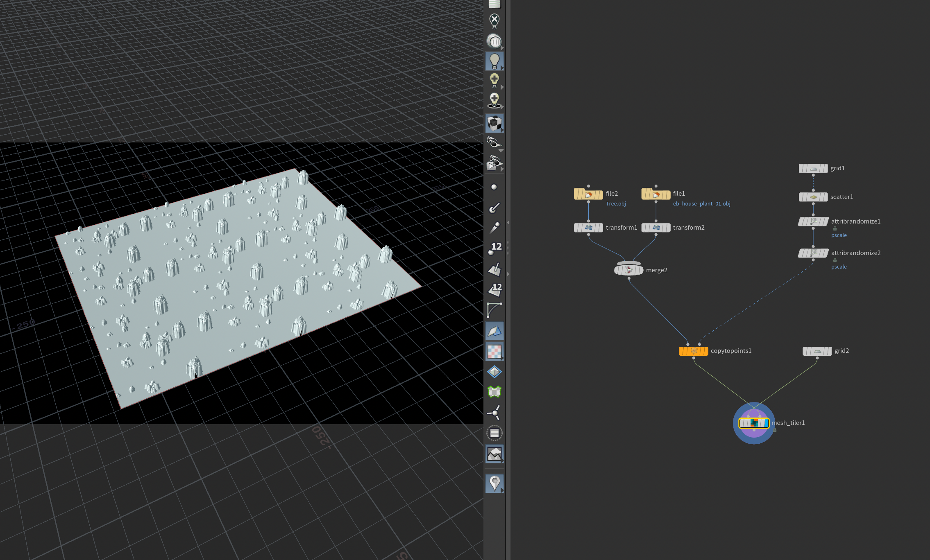Select the file2 node
This screenshot has height=560, width=930.
588,194
